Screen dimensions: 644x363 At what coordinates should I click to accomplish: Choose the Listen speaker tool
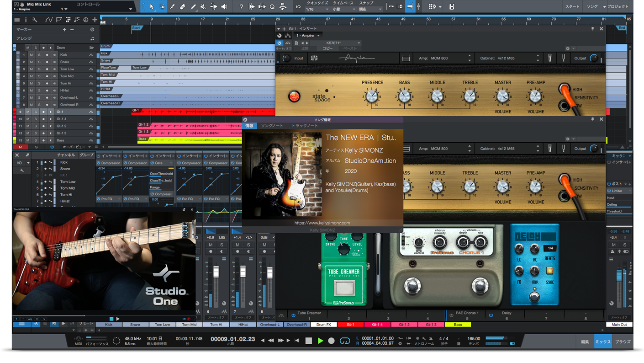[224, 7]
